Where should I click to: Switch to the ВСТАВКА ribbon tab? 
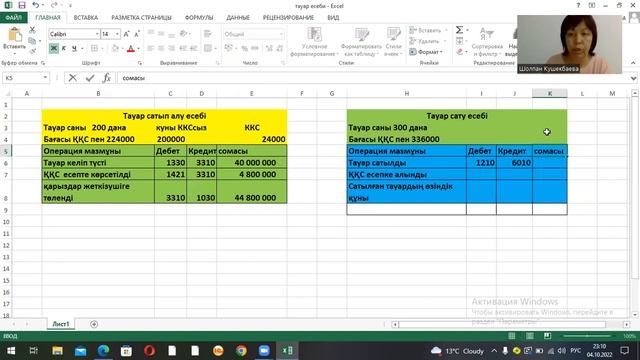pyautogui.click(x=86, y=18)
